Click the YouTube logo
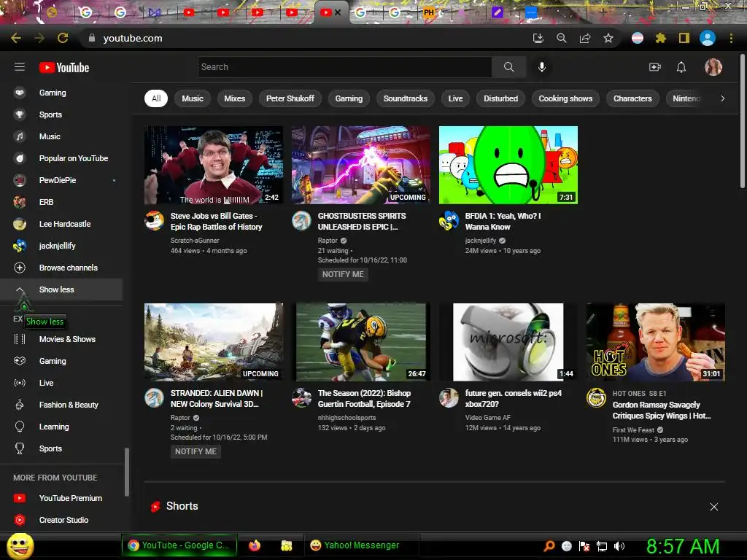 64,68
